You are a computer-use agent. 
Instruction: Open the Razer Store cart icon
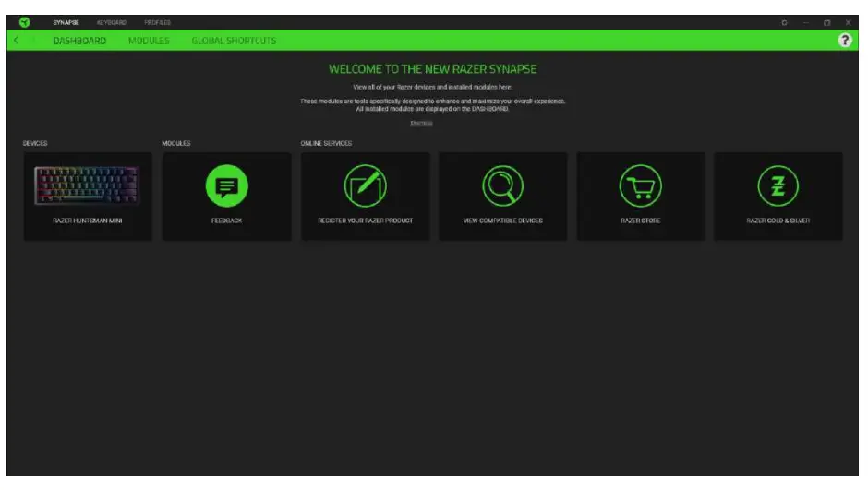(641, 185)
